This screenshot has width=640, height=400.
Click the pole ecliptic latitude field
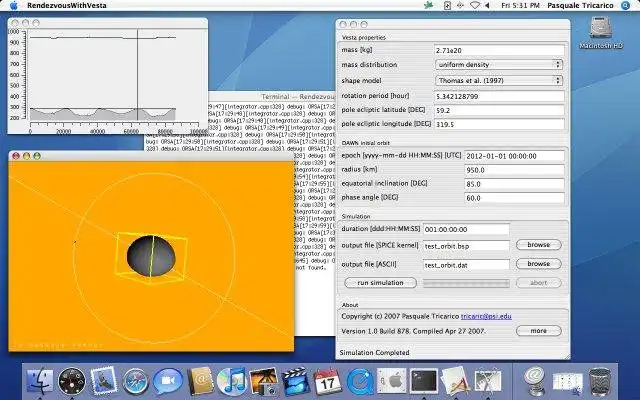(499, 110)
